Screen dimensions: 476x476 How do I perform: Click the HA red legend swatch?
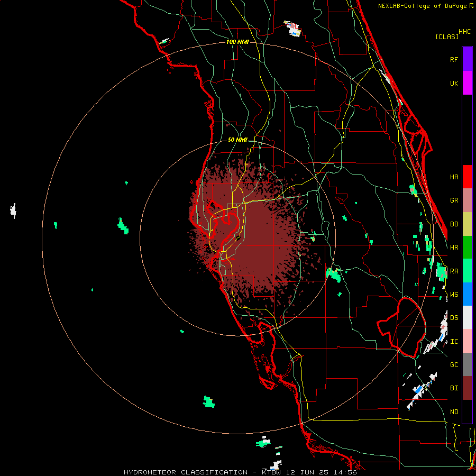(467, 177)
